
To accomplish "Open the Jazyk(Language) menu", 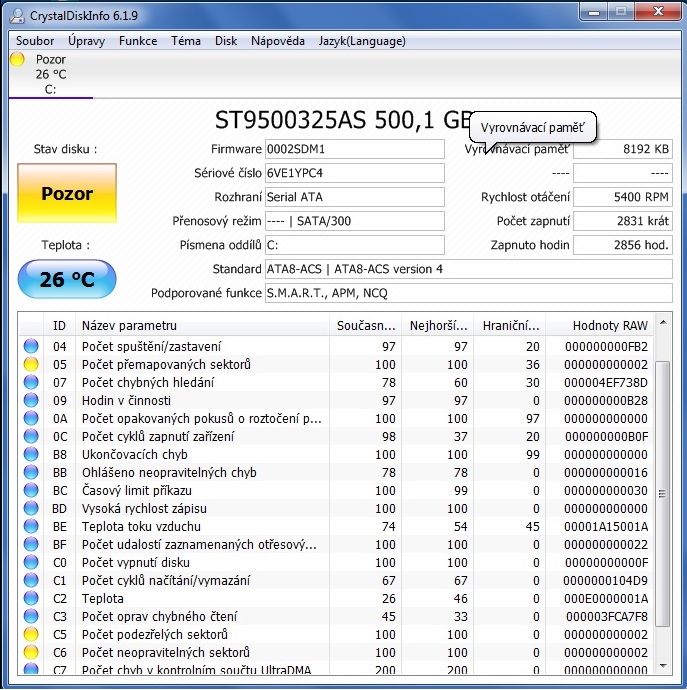I will (x=362, y=41).
